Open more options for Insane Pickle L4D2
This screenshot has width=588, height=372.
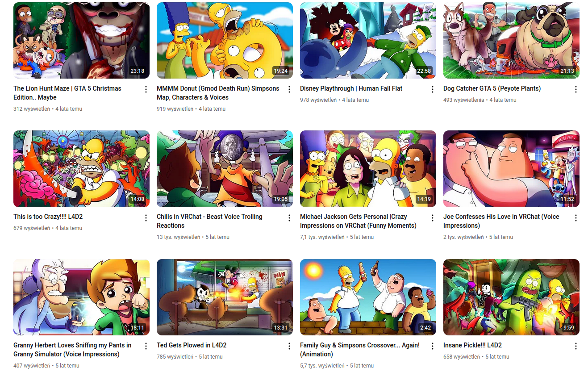[576, 346]
